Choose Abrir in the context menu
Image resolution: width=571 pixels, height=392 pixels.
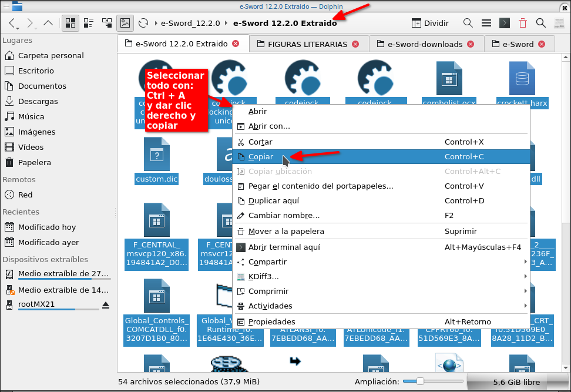coord(381,112)
